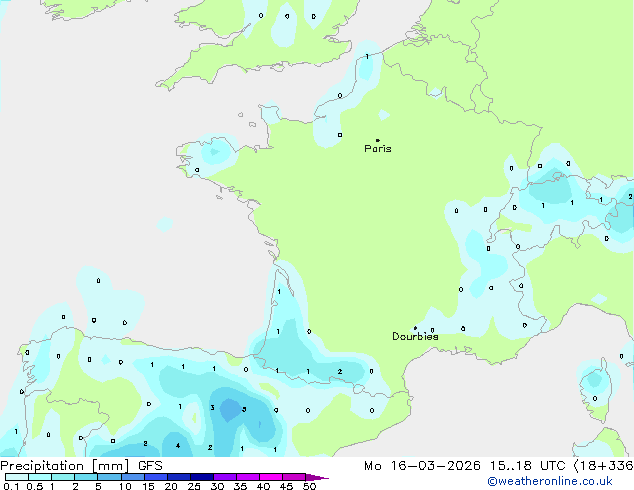Select the 0.1 mm lightest legend swatch
634x490 pixels.
(x=17, y=477)
